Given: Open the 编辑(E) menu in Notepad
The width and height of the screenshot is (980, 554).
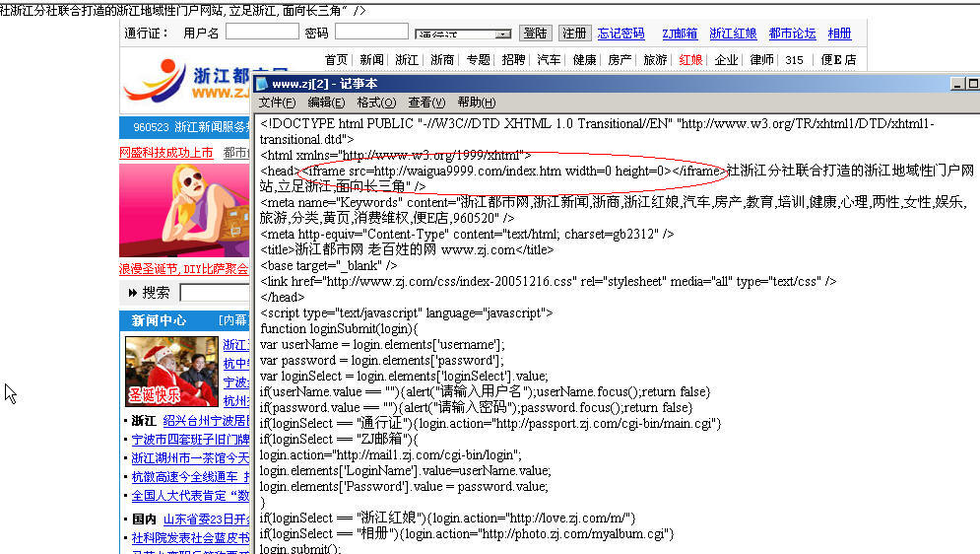Looking at the screenshot, I should point(326,103).
